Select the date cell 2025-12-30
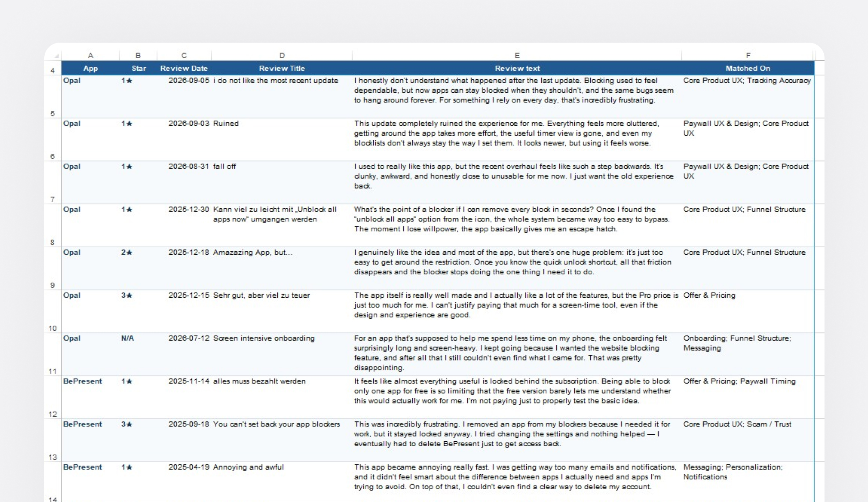The height and width of the screenshot is (502, 868). coord(184,226)
